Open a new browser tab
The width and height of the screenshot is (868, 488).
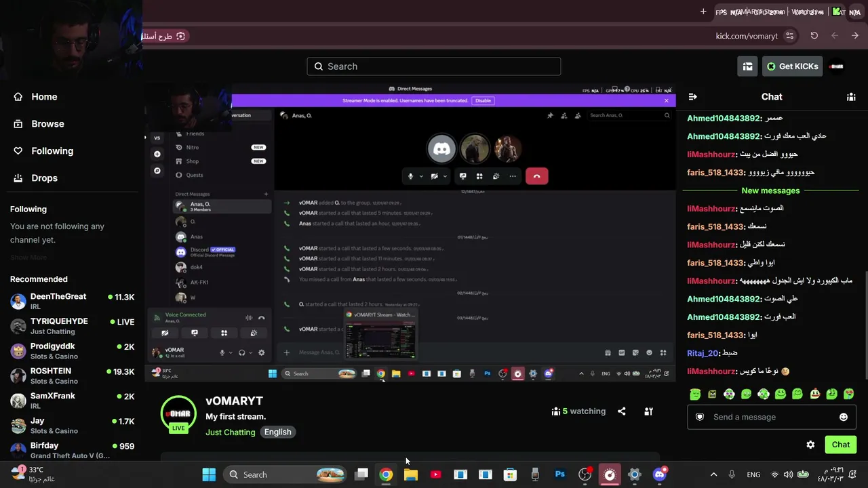703,12
